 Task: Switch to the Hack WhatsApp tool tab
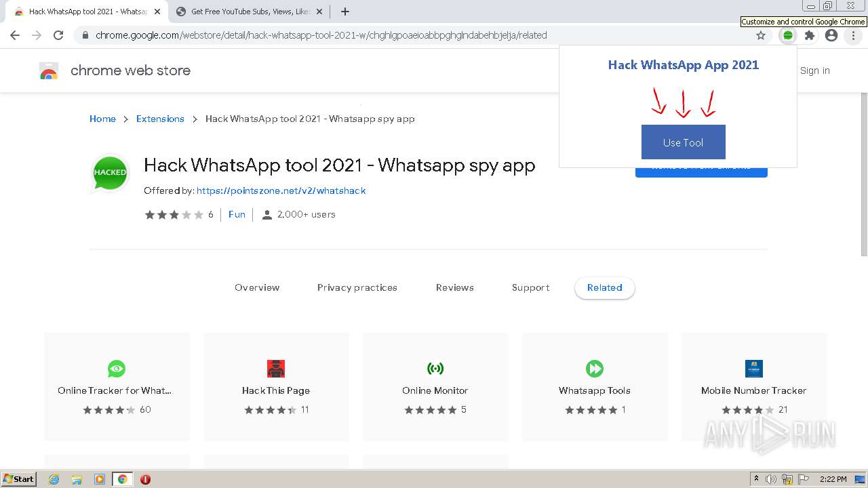click(87, 12)
